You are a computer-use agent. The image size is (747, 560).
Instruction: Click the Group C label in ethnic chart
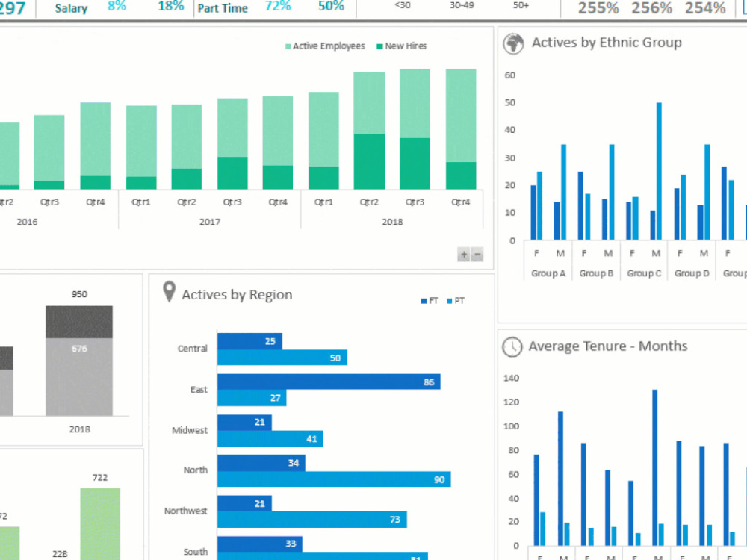[x=644, y=273]
